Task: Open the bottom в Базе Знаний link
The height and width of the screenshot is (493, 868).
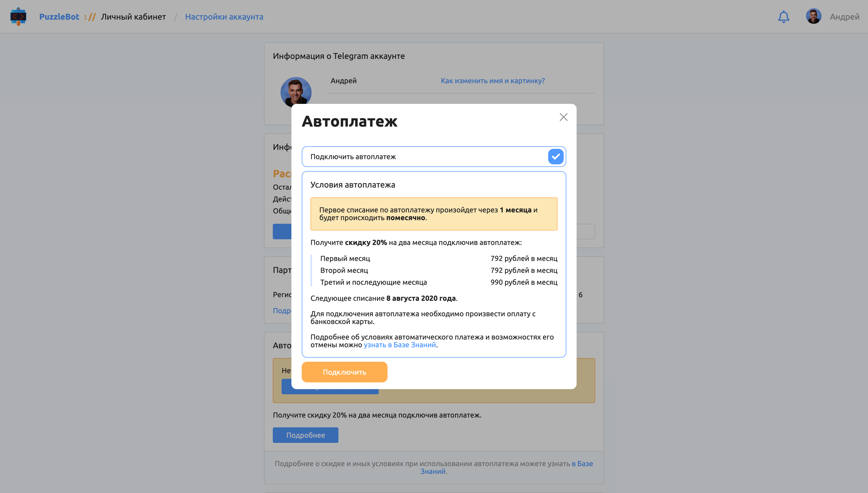Action: point(582,464)
